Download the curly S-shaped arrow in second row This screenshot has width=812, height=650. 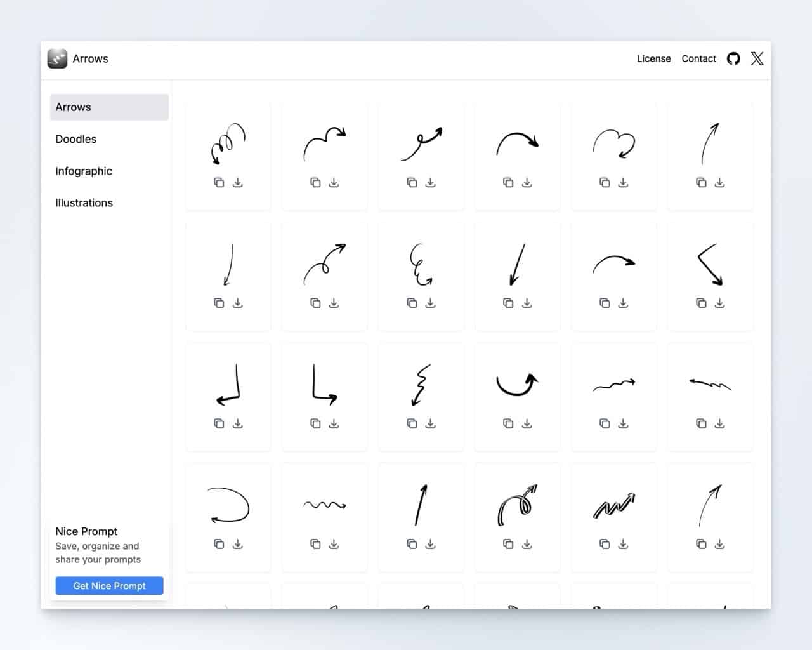[431, 303]
